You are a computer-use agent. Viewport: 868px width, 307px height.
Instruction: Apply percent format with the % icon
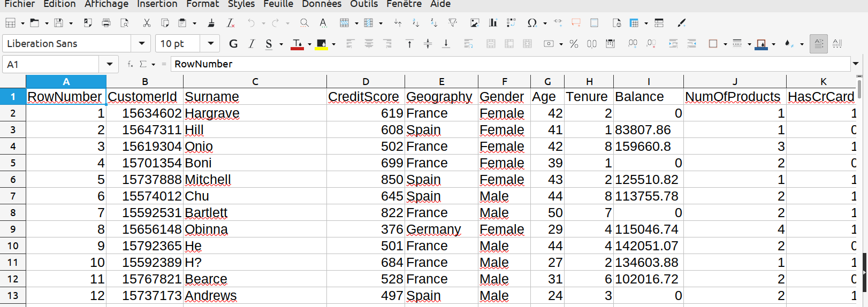(574, 44)
